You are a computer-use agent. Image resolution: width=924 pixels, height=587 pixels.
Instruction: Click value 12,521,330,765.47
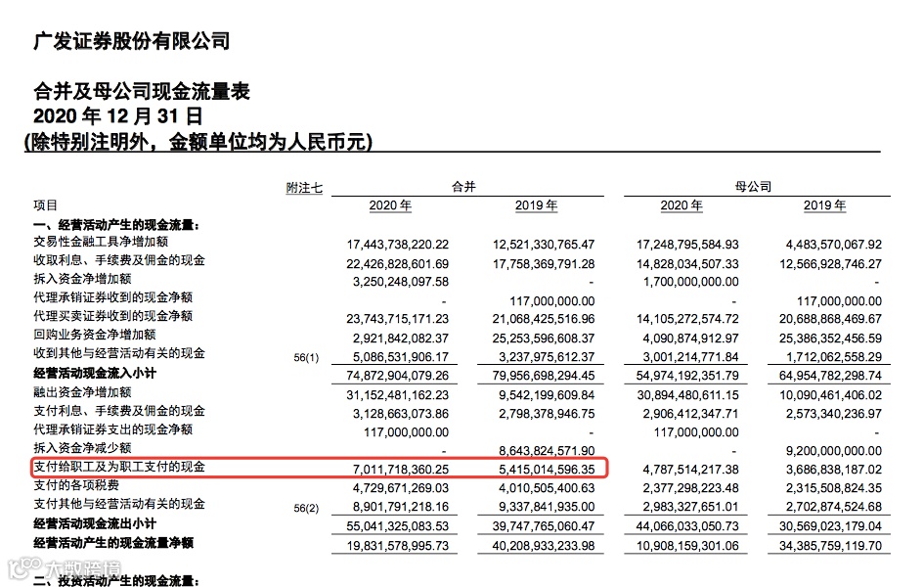(544, 245)
